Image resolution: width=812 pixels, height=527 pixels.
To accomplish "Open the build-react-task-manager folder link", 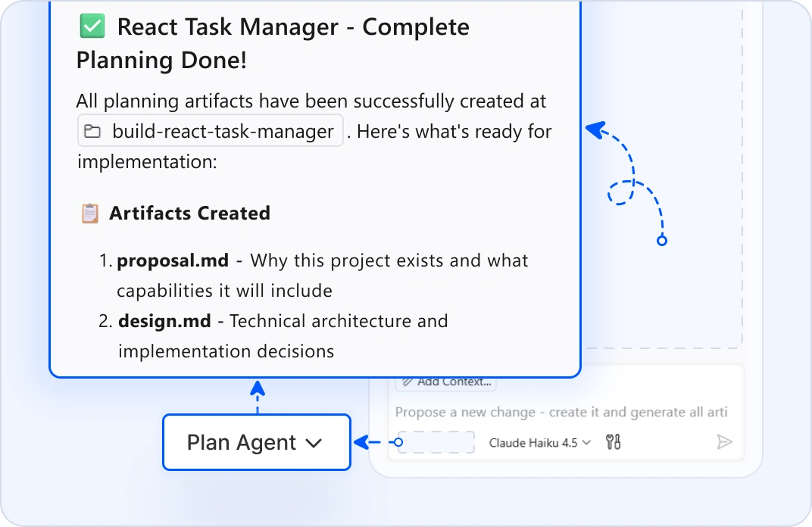I will click(x=223, y=132).
